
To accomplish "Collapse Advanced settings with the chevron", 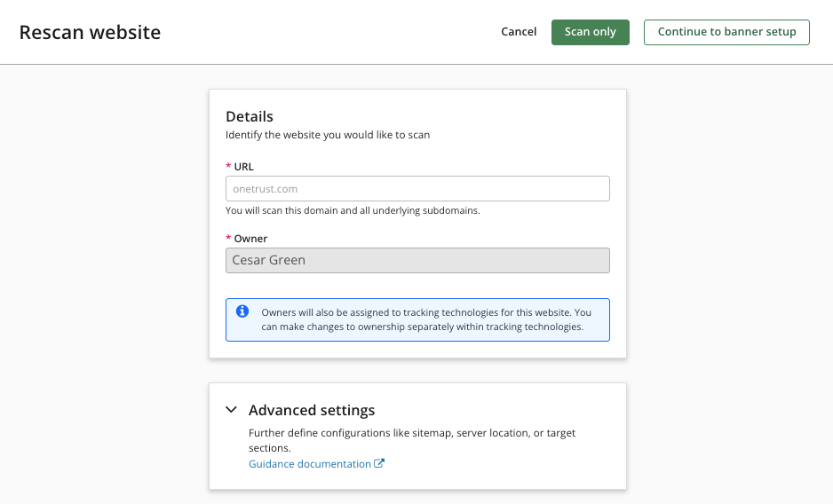I will point(231,409).
